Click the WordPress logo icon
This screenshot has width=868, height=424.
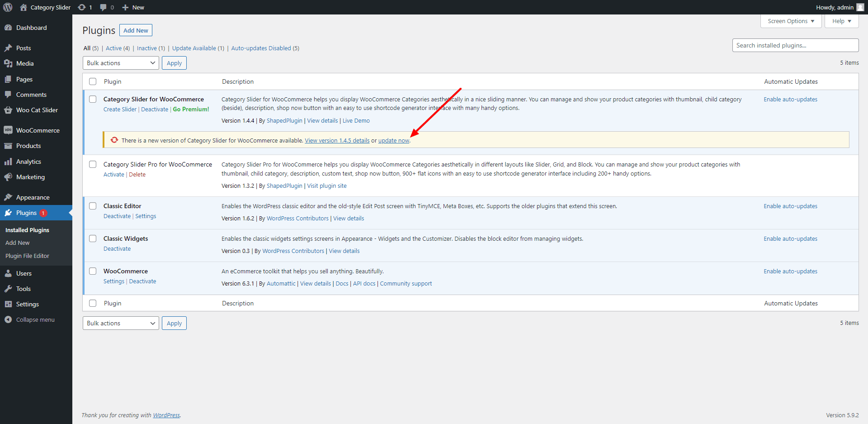click(x=8, y=7)
